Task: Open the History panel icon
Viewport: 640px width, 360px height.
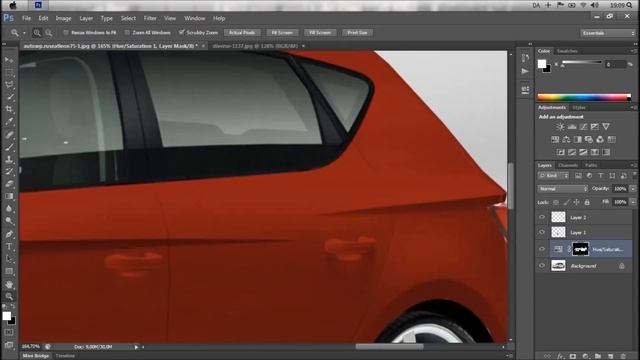Action: (525, 58)
